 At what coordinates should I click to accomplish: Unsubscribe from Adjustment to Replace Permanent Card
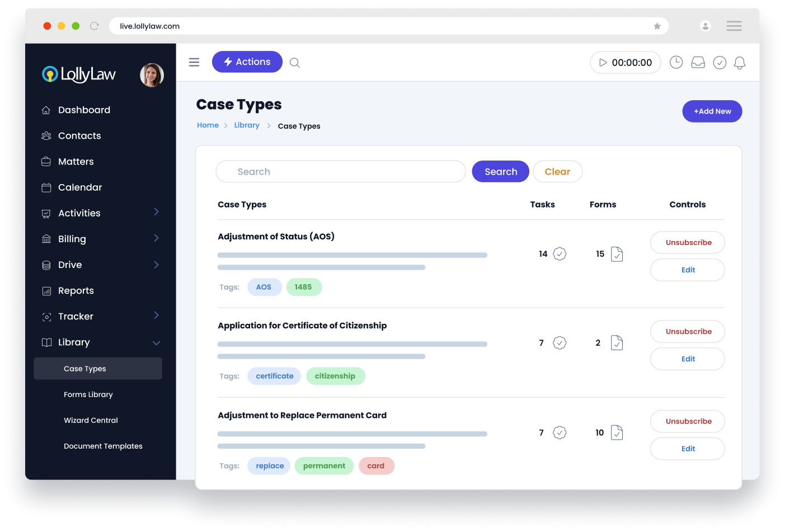coord(688,421)
